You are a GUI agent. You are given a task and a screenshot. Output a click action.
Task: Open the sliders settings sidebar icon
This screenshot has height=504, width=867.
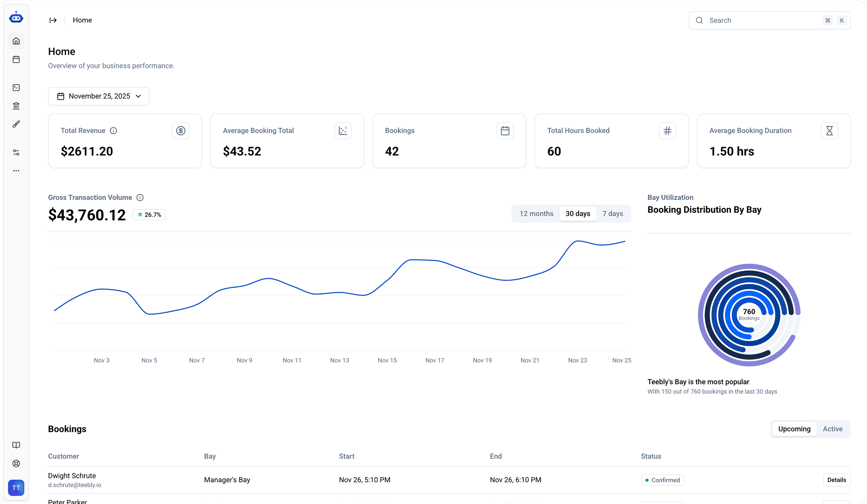(x=16, y=153)
